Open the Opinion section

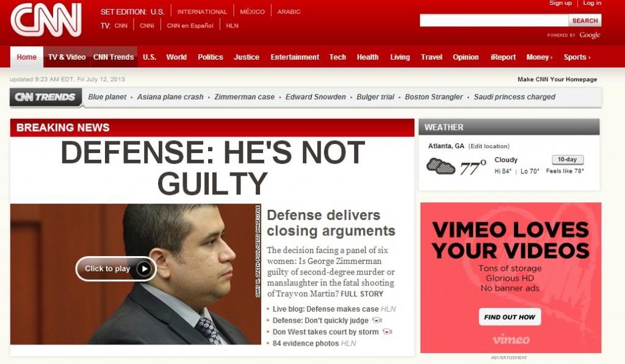(466, 57)
